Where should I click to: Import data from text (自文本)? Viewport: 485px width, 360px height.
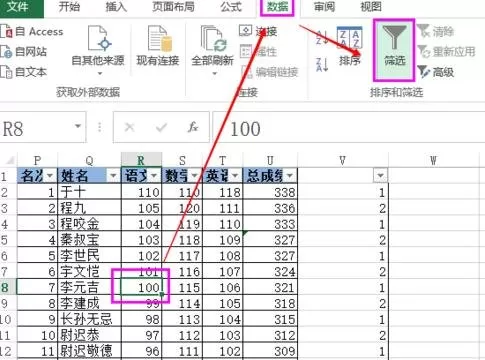[x=23, y=71]
